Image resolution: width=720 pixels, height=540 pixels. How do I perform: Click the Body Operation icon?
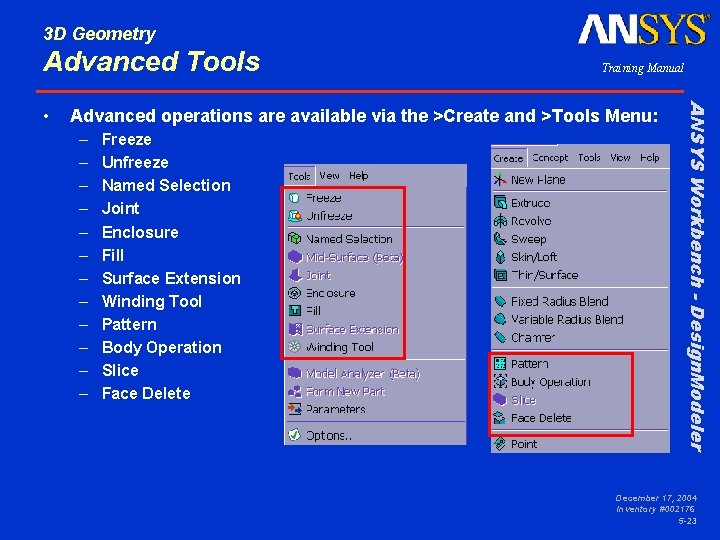tap(500, 382)
